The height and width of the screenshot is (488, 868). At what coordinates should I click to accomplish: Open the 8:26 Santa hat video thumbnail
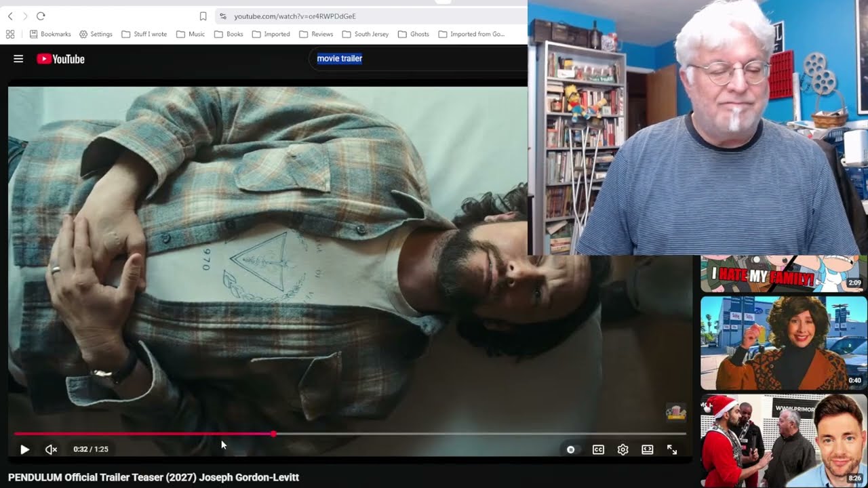coord(783,441)
